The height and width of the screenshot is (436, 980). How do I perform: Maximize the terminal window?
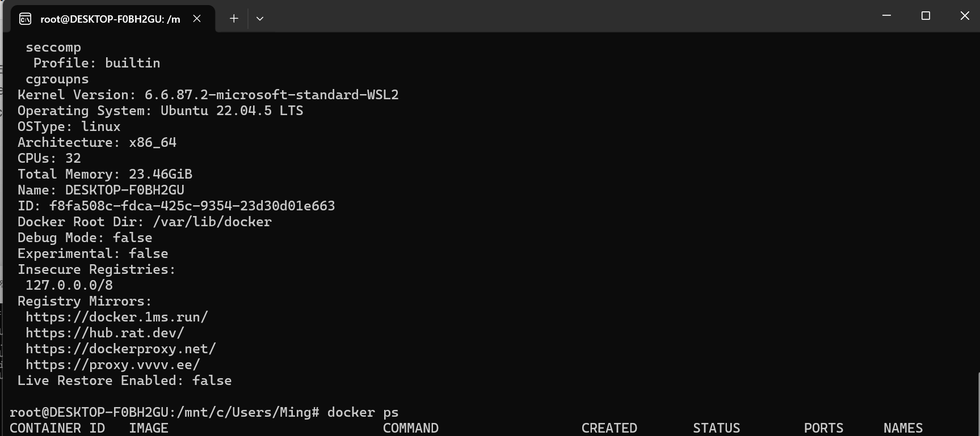pyautogui.click(x=926, y=15)
